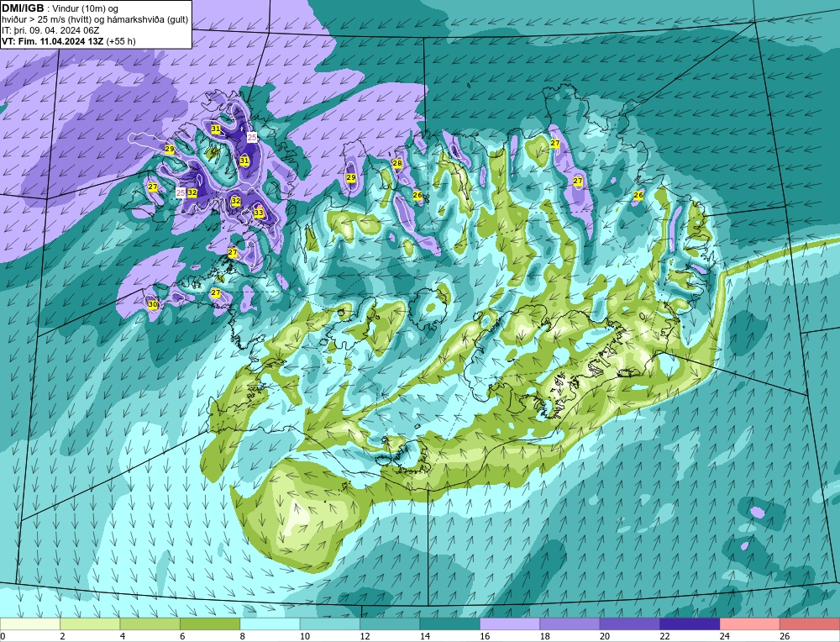Click the legend tick label '24'
The height and width of the screenshot is (642, 840).
pyautogui.click(x=725, y=636)
